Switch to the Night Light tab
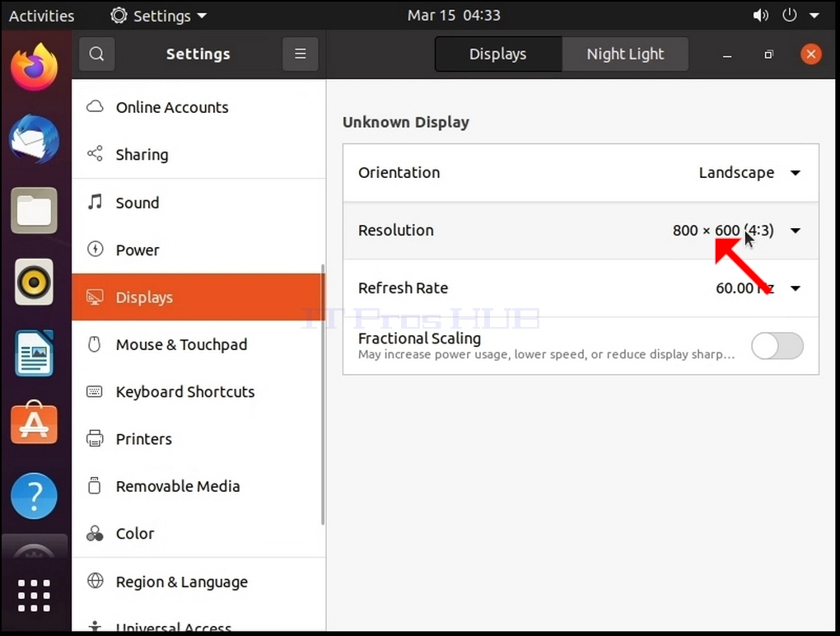 pyautogui.click(x=625, y=54)
